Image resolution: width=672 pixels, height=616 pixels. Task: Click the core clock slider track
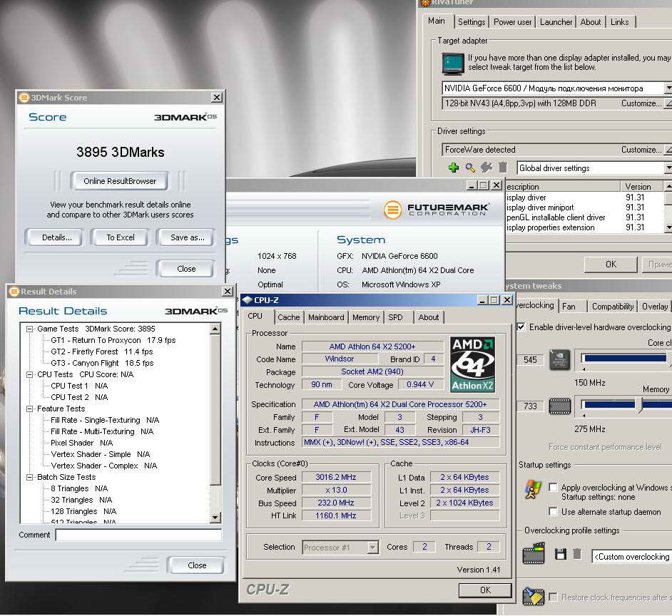pos(626,358)
